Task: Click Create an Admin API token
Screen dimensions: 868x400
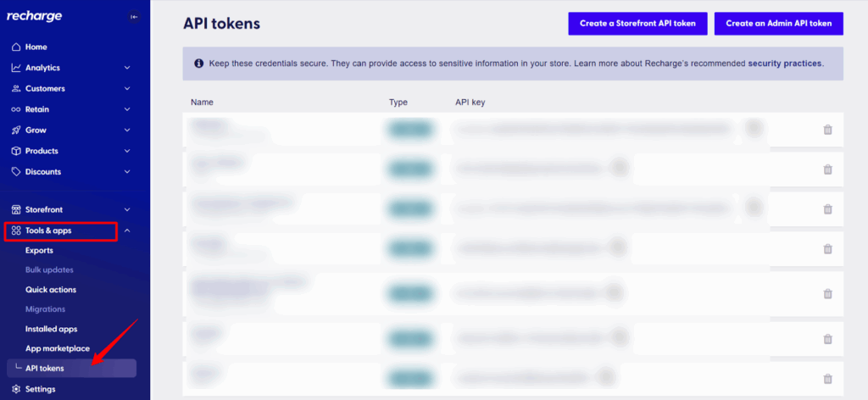Action: point(779,24)
